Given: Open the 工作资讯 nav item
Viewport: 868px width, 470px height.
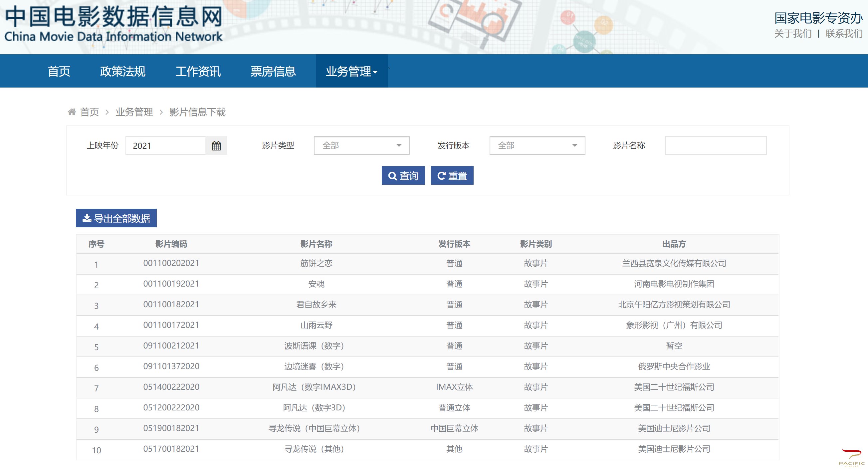Looking at the screenshot, I should pyautogui.click(x=198, y=72).
